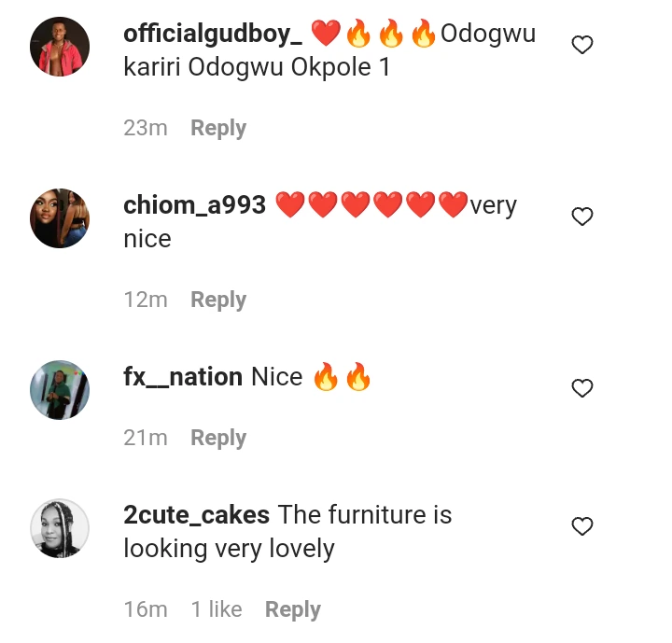Image resolution: width=672 pixels, height=643 pixels.
Task: Reply to chiom_a993's comment
Action: (218, 300)
